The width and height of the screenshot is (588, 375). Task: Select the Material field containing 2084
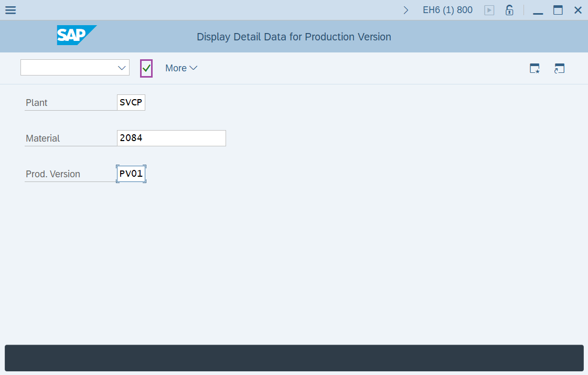tap(171, 138)
